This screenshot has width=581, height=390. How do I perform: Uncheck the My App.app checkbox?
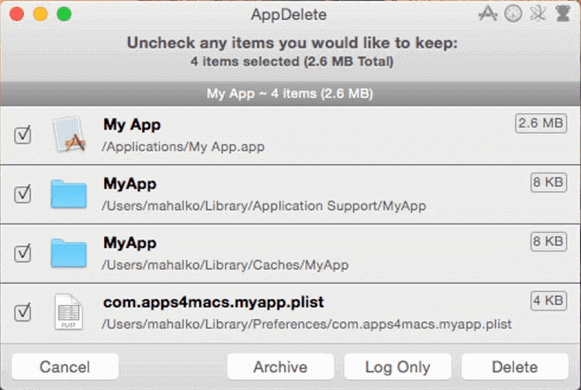23,135
